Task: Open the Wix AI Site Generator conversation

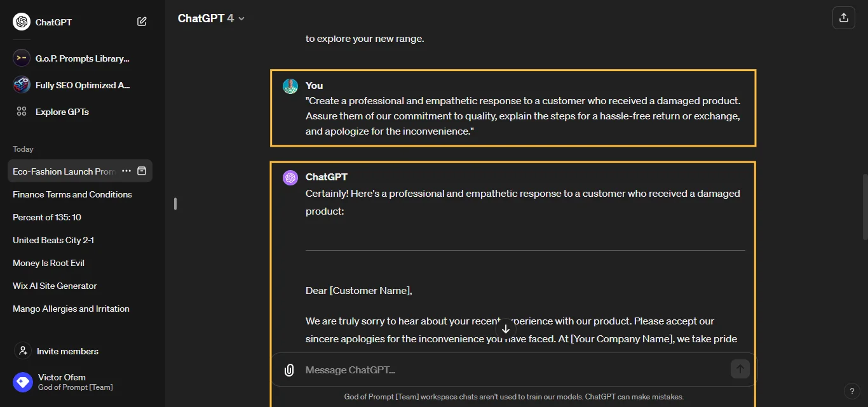Action: (55, 286)
